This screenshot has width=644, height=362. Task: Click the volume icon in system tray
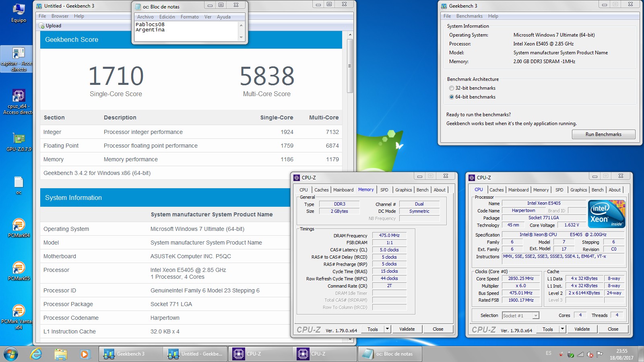[x=590, y=354]
